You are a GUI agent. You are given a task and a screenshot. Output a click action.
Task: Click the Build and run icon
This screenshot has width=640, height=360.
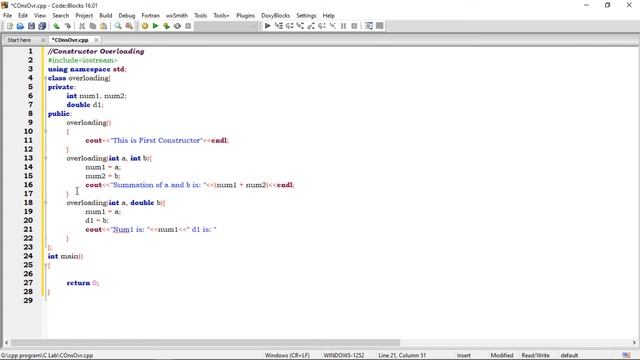pyautogui.click(x=166, y=26)
